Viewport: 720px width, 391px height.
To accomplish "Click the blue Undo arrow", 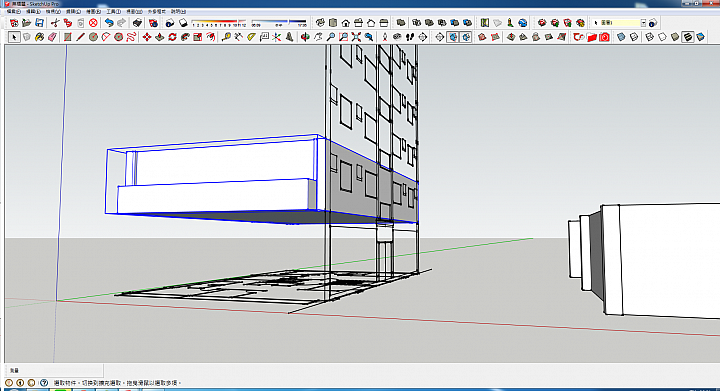I will pos(109,22).
